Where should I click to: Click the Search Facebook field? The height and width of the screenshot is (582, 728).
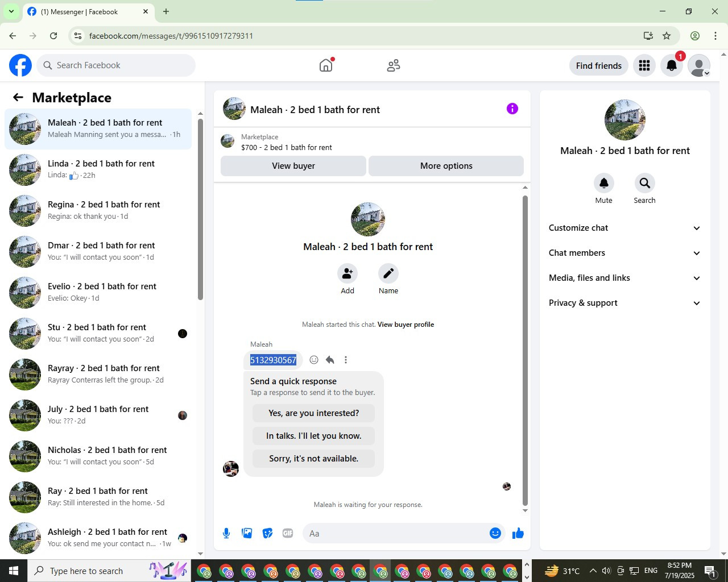tap(116, 65)
